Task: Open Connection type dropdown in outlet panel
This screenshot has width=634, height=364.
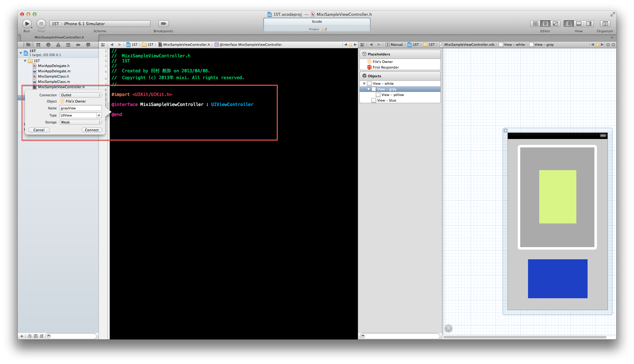Action: pos(80,95)
